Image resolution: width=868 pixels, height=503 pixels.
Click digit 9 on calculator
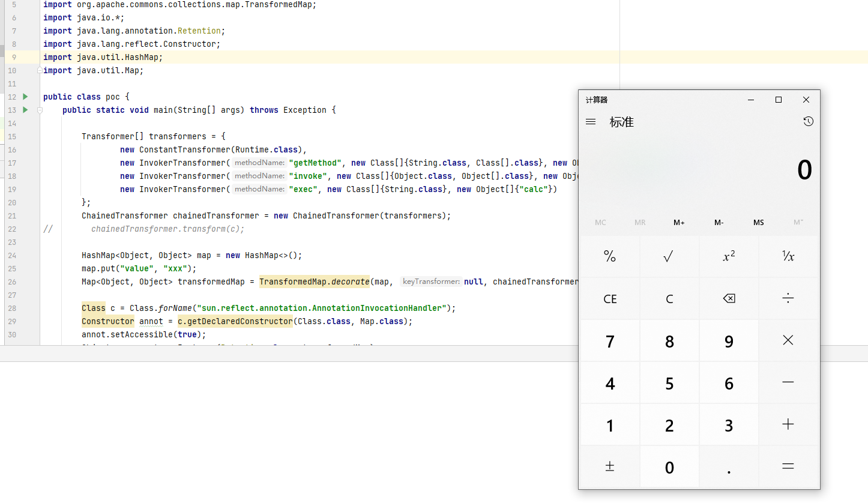729,340
